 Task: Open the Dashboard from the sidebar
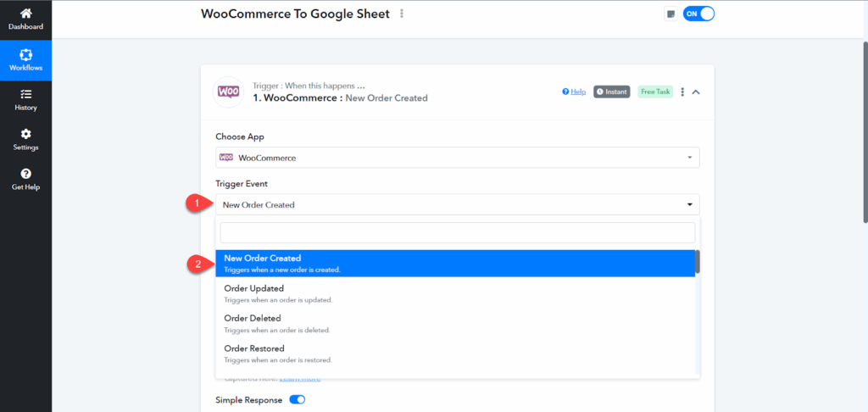pyautogui.click(x=25, y=20)
